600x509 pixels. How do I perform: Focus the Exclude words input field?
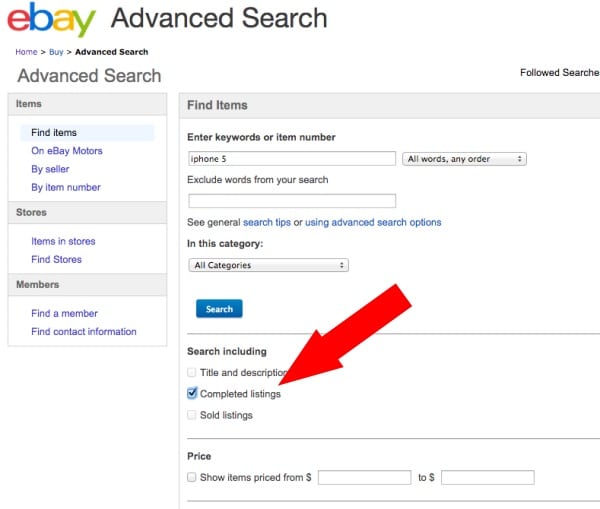[292, 201]
